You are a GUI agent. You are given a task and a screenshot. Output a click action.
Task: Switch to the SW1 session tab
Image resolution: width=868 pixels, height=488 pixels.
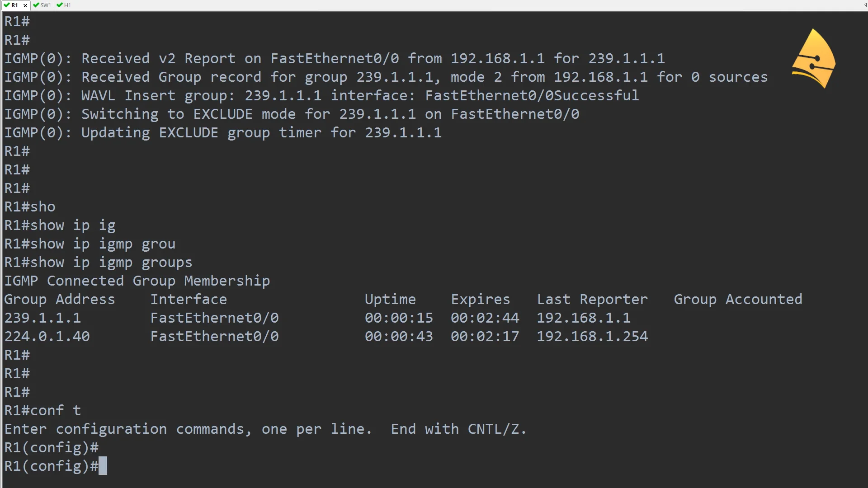(x=46, y=5)
